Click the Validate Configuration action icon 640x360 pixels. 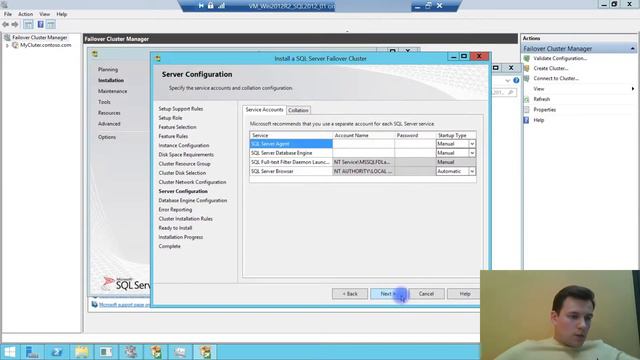pyautogui.click(x=527, y=58)
